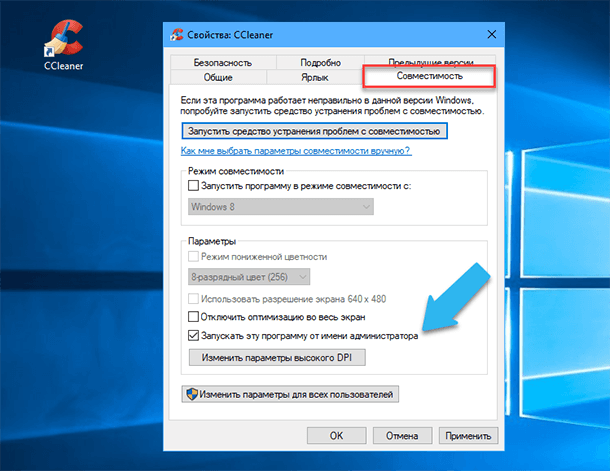Uncheck Запускать эту программу от имени администратора
The height and width of the screenshot is (471, 610).
(193, 335)
